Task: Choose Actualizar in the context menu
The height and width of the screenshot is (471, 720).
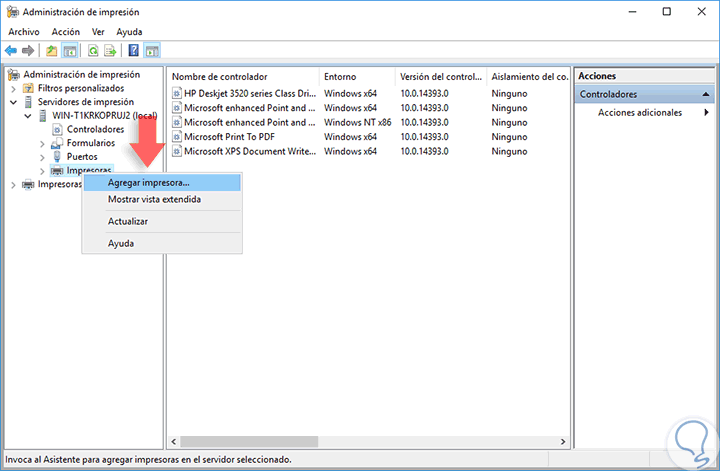Action: [162, 221]
